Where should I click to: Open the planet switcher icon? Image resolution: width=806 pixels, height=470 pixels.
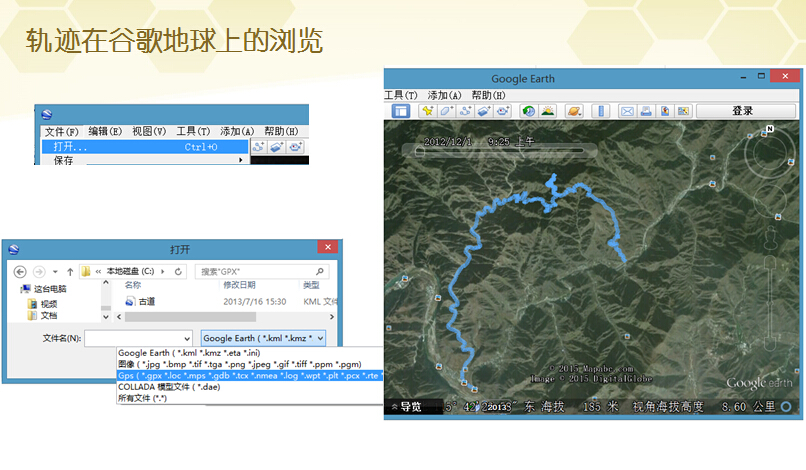tap(574, 111)
